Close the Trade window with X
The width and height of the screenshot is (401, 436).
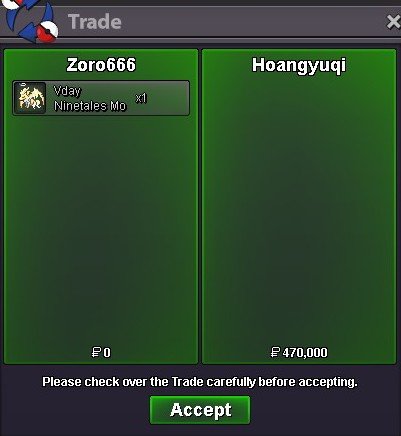[x=393, y=22]
